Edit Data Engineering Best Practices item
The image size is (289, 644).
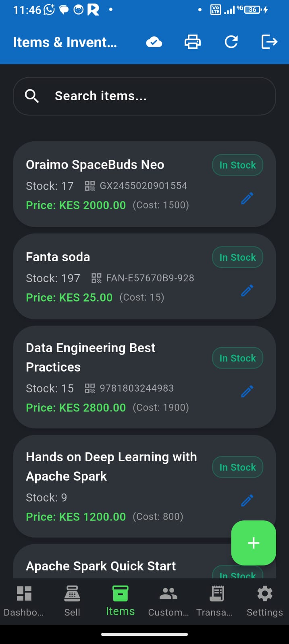pos(247,391)
